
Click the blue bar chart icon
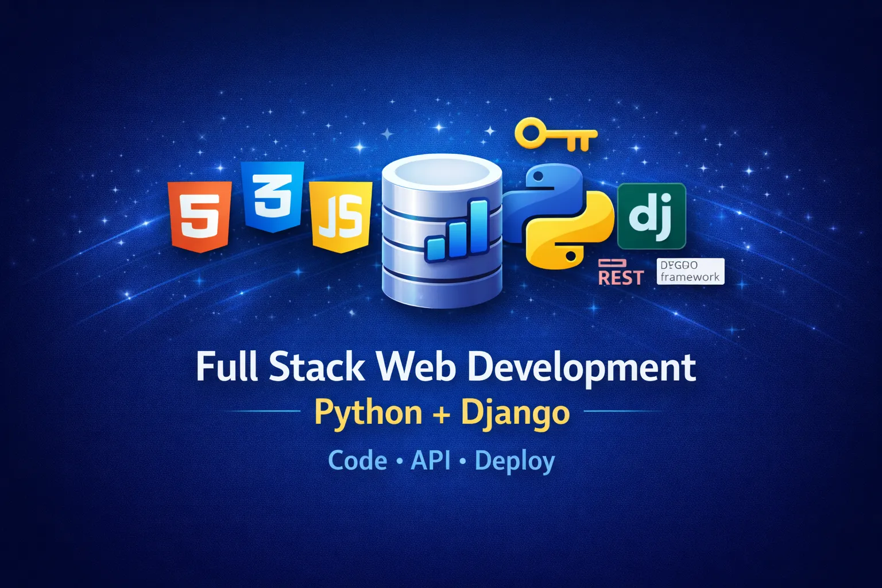click(x=457, y=230)
